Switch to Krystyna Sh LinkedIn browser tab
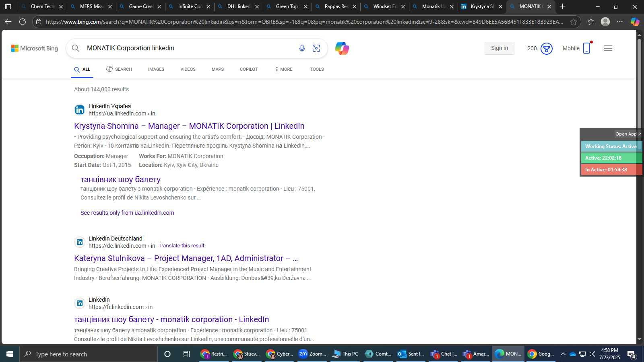Screen dimensions: 644x362 [482, 6]
